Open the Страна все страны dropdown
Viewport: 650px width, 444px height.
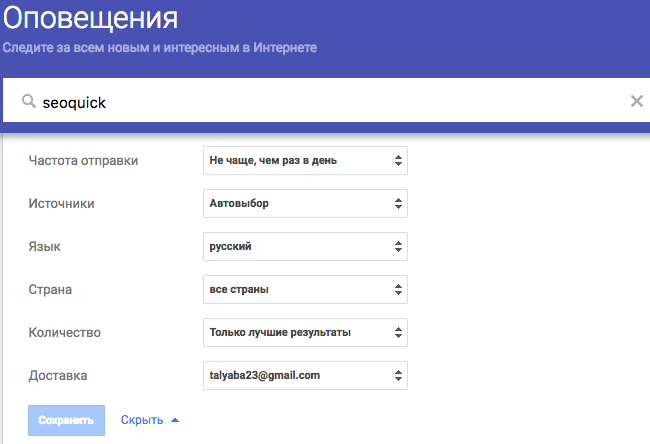(305, 289)
